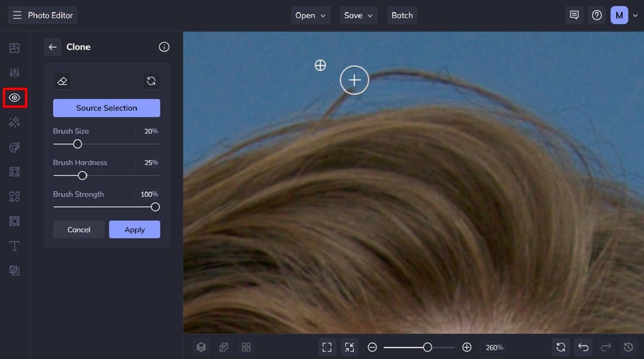Open the Effects sparkles sidebar icon

coord(14,122)
